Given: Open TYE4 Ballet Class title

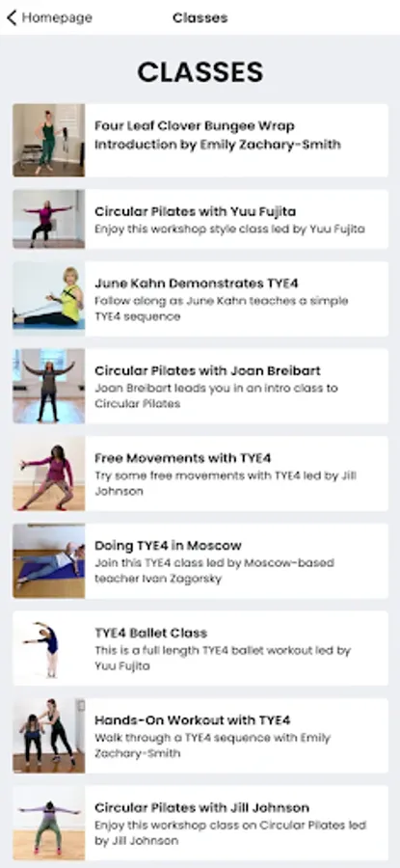Looking at the screenshot, I should click(150, 633).
